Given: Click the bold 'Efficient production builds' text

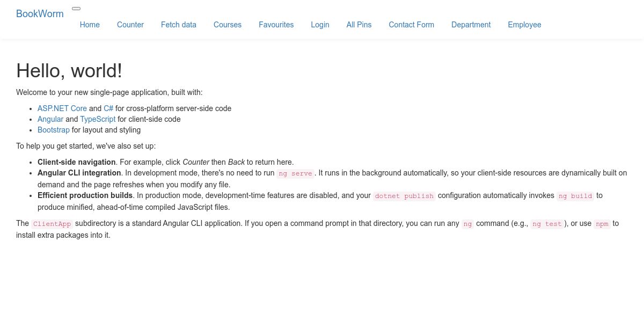Looking at the screenshot, I should [85, 195].
